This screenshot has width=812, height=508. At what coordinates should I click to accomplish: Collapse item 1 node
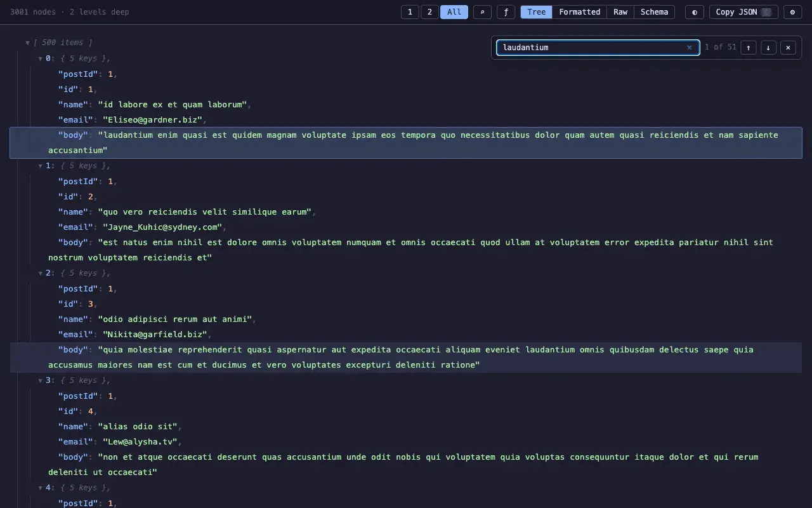(41, 166)
